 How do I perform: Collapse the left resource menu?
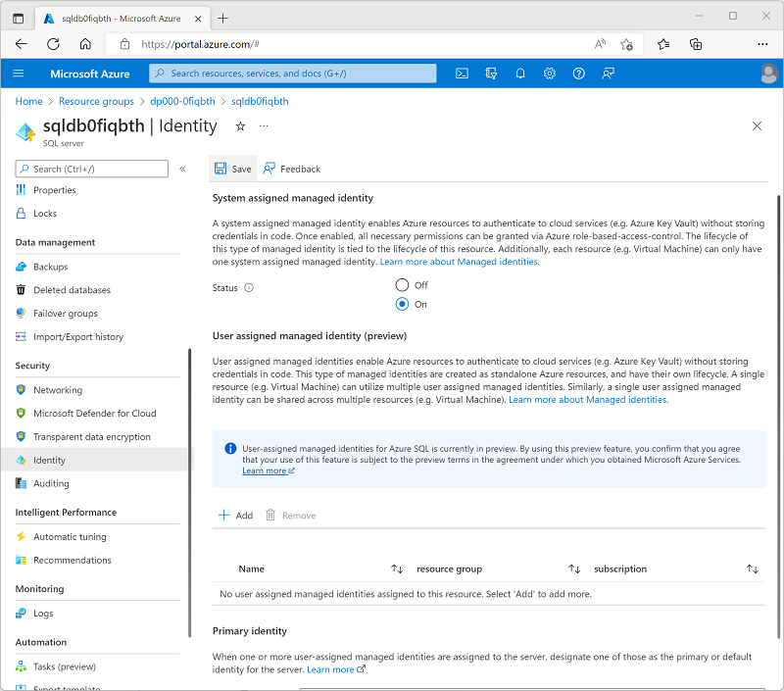pos(182,169)
